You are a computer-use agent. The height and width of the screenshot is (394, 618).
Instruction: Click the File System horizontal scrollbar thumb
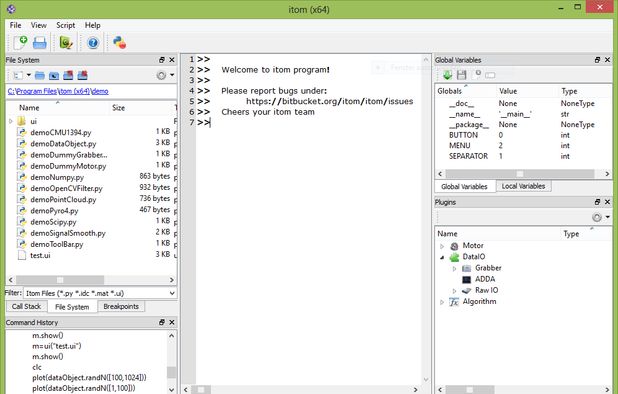pyautogui.click(x=60, y=280)
